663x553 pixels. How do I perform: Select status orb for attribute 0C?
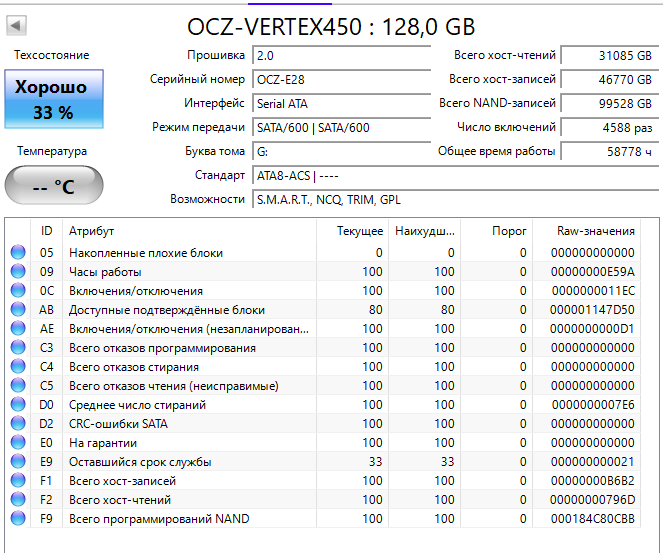click(18, 290)
